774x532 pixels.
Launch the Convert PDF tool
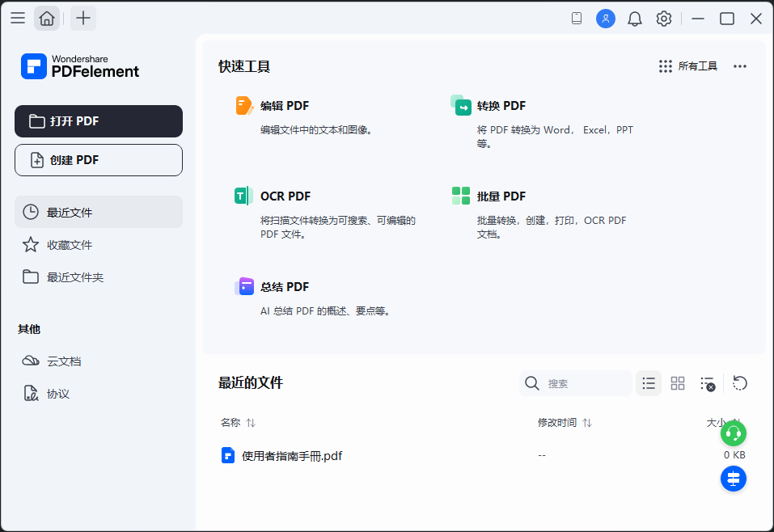coord(501,106)
